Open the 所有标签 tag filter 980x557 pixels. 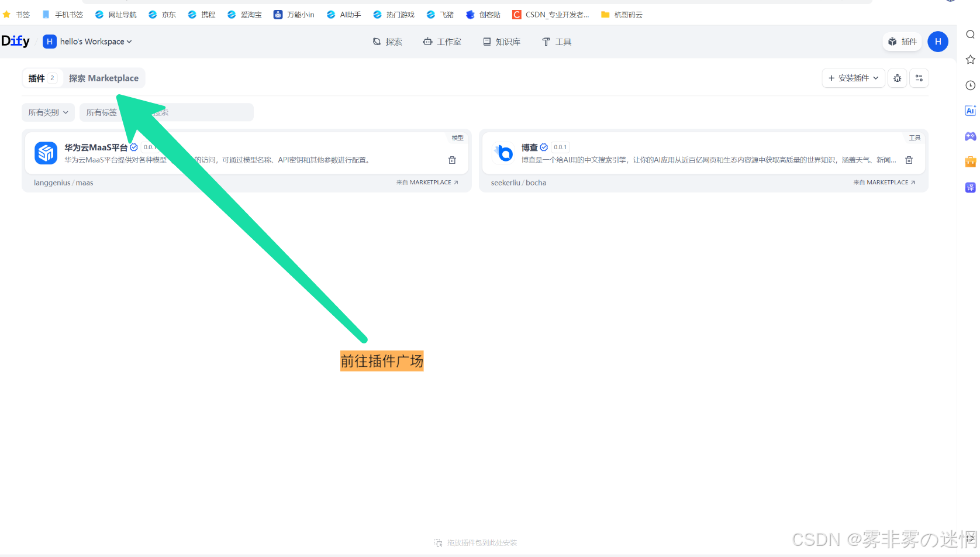101,112
